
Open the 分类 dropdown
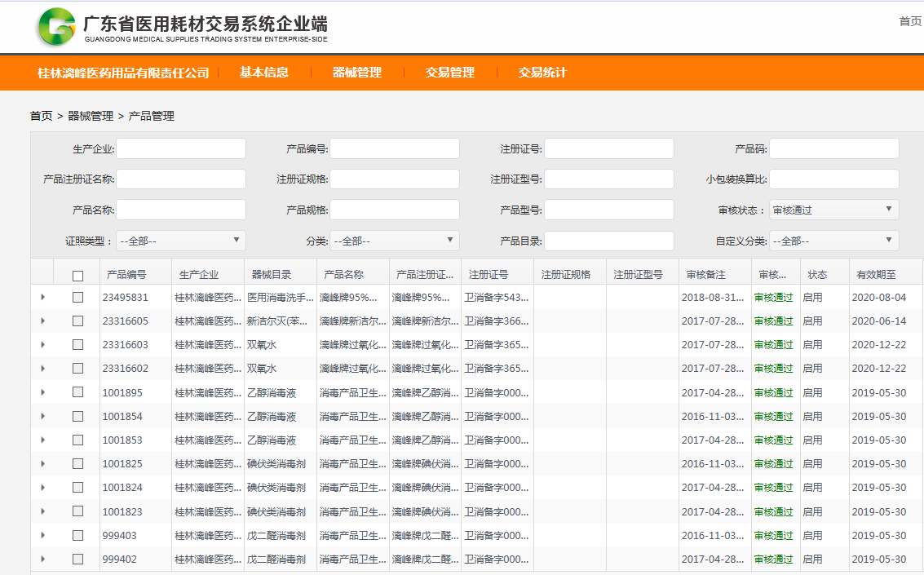(395, 241)
